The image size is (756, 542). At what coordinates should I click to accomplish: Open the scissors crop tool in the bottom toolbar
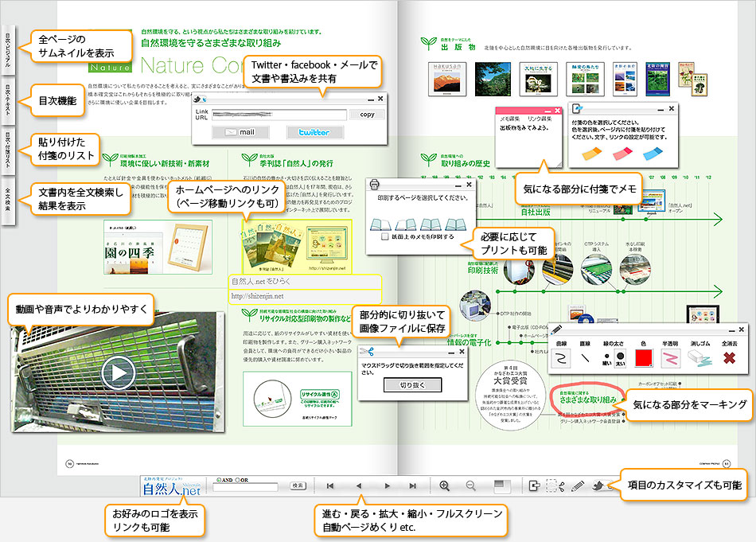point(555,486)
